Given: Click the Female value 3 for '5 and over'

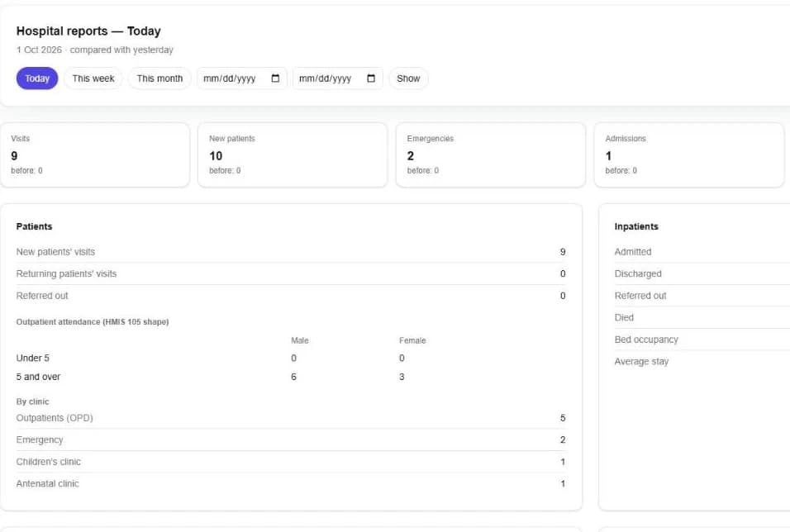Looking at the screenshot, I should point(402,377).
